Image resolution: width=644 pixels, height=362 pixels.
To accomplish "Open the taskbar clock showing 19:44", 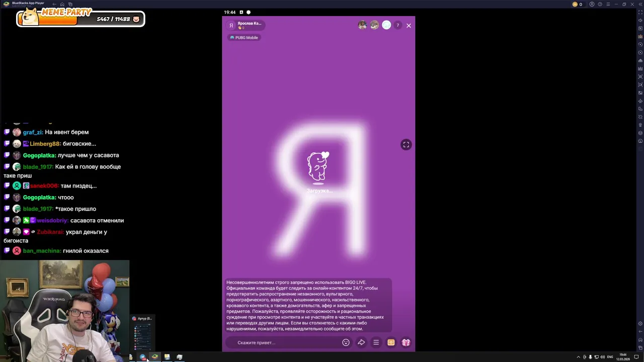I will (x=623, y=357).
